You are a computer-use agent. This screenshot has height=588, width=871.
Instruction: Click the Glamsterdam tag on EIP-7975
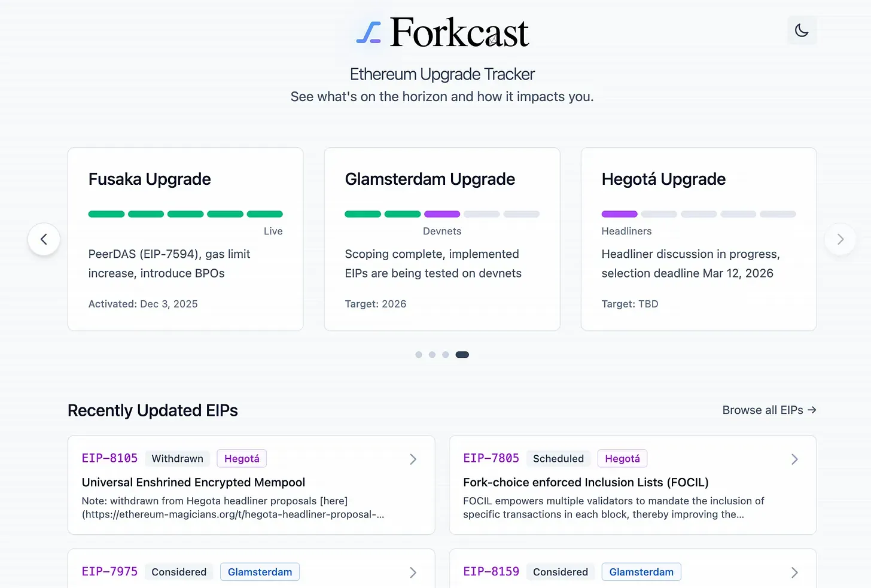coord(260,572)
